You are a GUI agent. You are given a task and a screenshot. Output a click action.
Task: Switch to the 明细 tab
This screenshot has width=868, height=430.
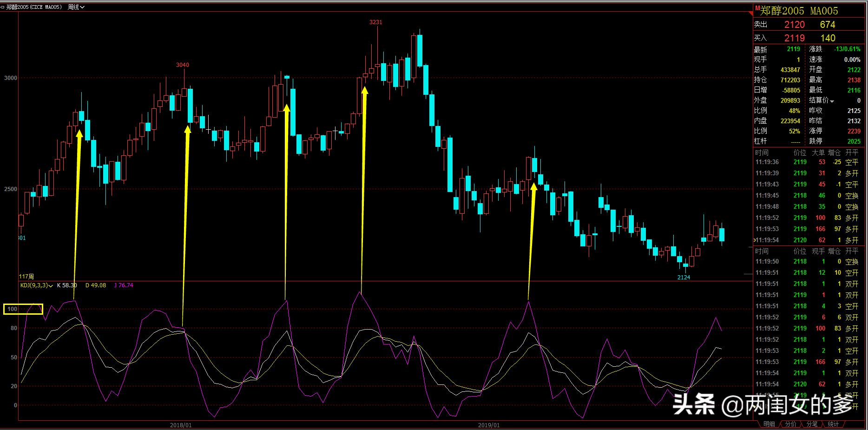pos(769,424)
